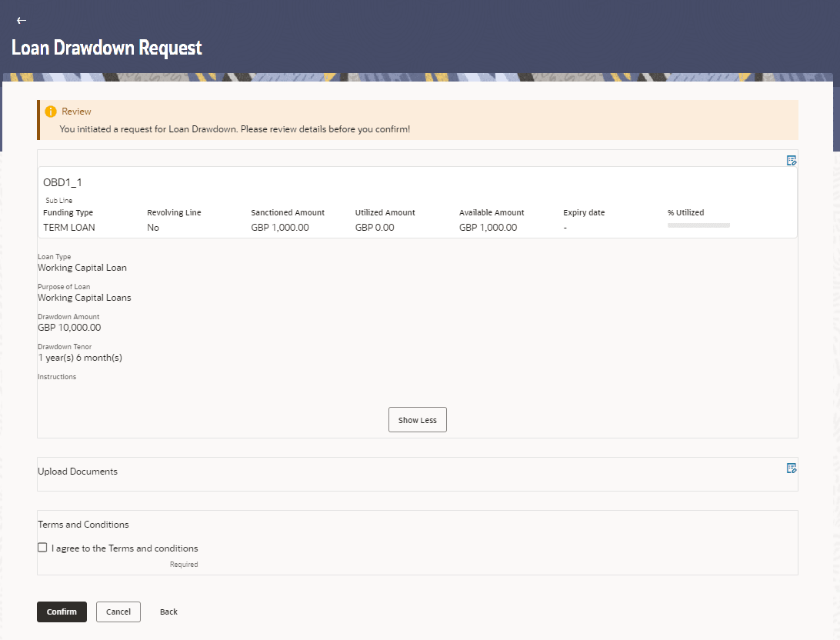Click the Drawdown Amount GBP 10,000.00
Viewport: 840px width, 640px height.
point(69,327)
